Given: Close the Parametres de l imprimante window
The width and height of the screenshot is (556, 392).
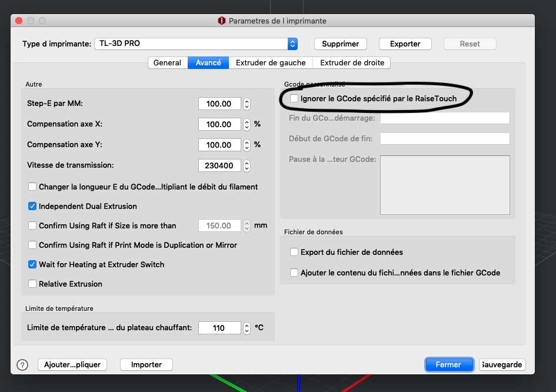Looking at the screenshot, I should click(x=19, y=21).
